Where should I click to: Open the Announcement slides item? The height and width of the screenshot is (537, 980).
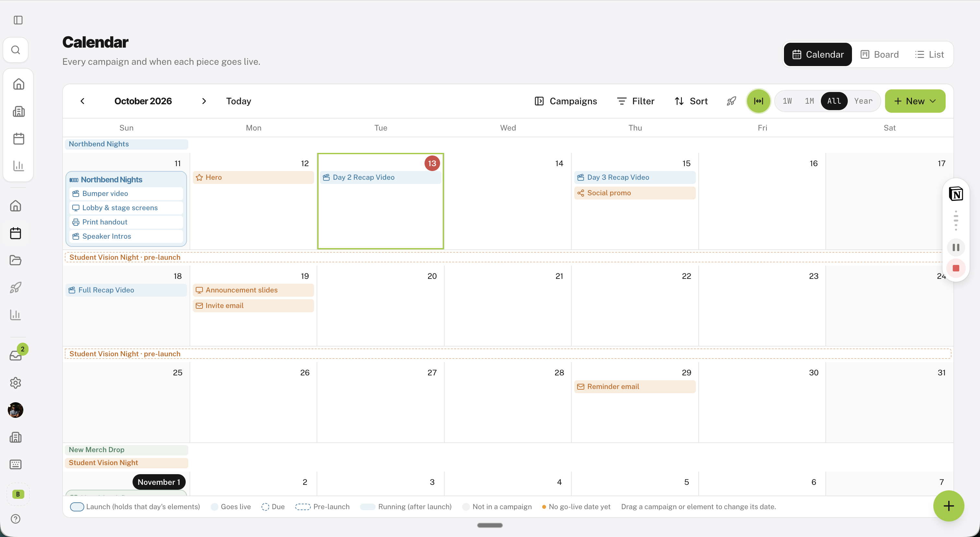pyautogui.click(x=253, y=290)
